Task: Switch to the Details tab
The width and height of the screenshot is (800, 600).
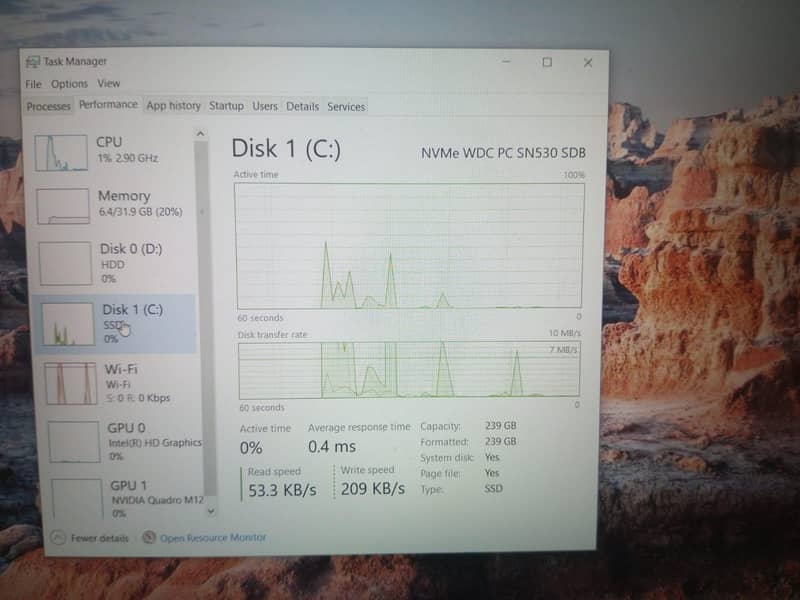Action: (x=303, y=106)
